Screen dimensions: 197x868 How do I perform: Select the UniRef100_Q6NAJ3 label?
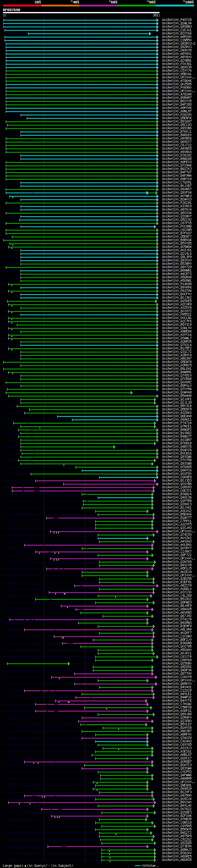[177, 850]
